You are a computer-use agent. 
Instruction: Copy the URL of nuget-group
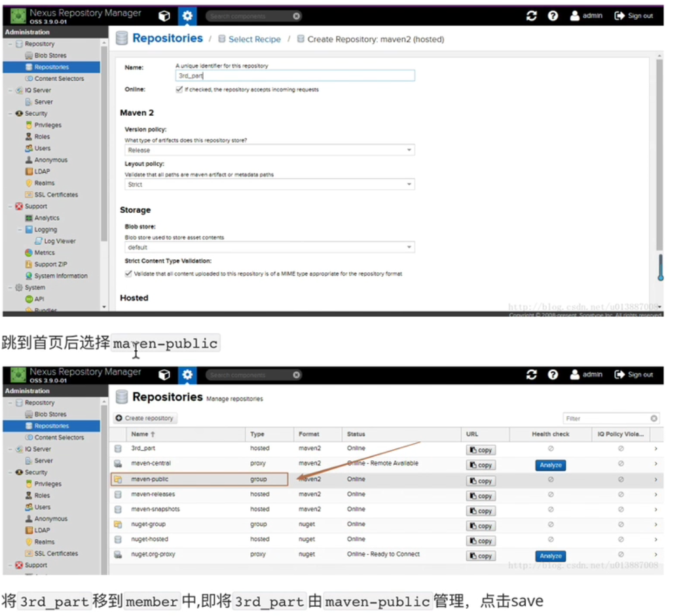pyautogui.click(x=481, y=526)
